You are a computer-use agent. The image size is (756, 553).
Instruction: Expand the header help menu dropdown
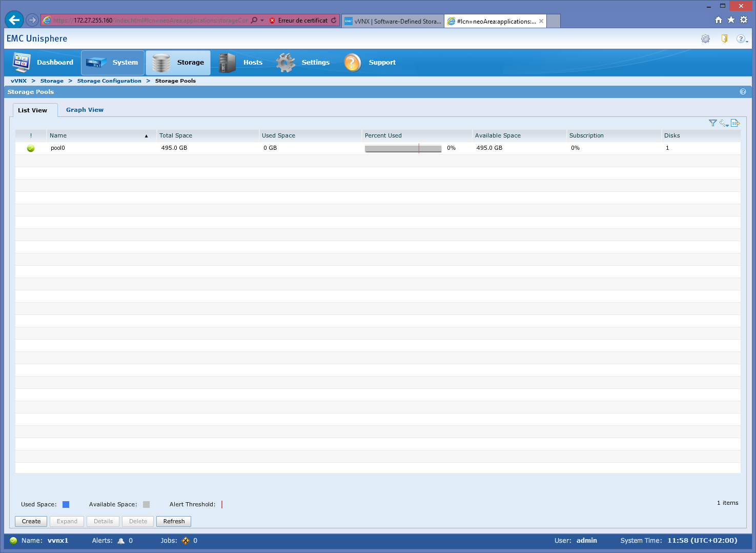click(742, 39)
